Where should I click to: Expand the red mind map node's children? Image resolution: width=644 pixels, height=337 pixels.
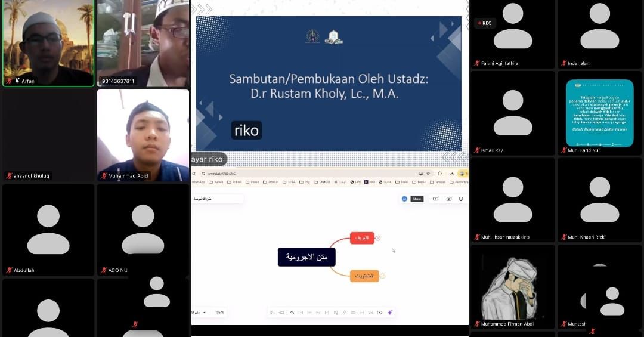point(378,238)
